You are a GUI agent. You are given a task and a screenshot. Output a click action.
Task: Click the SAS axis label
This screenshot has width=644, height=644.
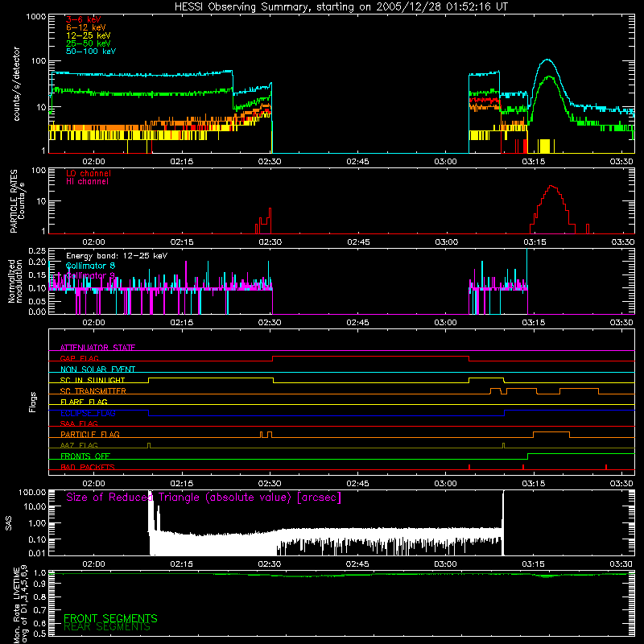click(8, 522)
